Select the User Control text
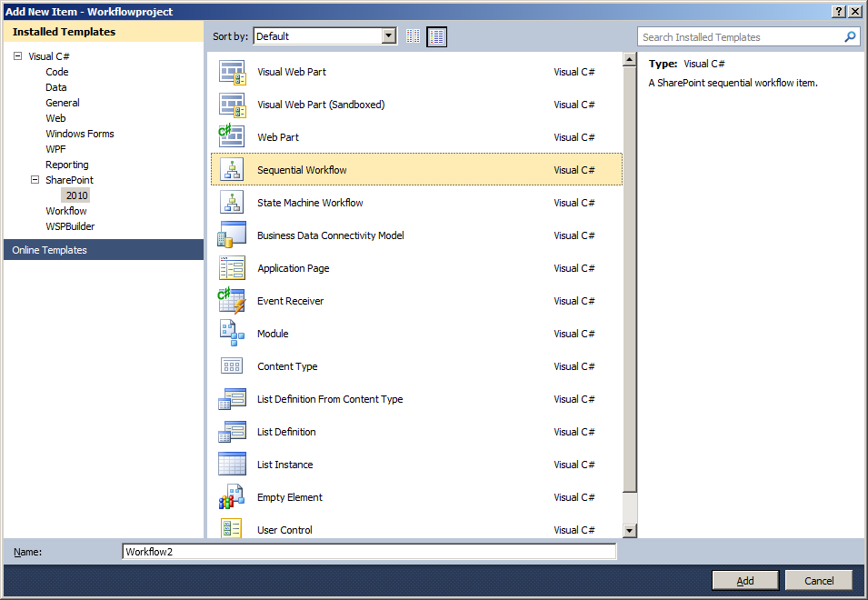This screenshot has height=600, width=868. 284,530
